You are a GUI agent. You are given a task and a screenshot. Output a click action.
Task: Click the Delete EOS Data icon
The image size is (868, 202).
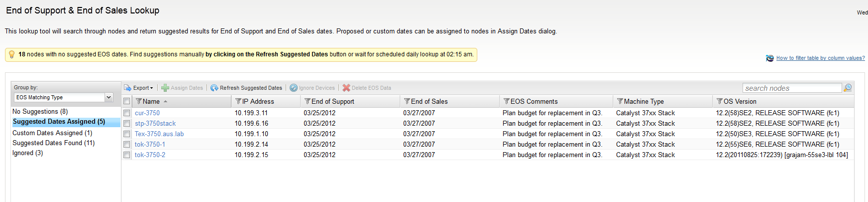click(346, 88)
